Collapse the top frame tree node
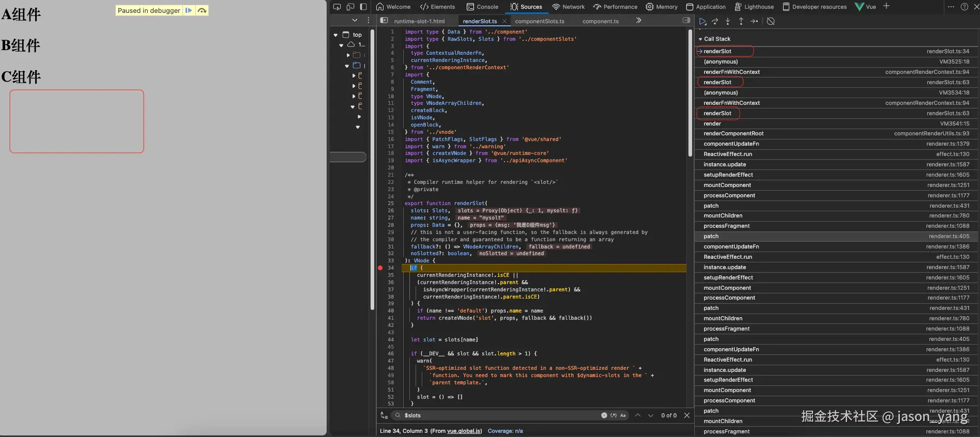 point(335,35)
